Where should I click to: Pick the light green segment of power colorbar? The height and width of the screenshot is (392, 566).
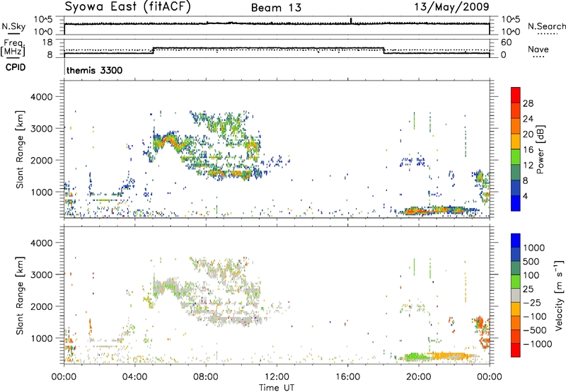click(516, 156)
